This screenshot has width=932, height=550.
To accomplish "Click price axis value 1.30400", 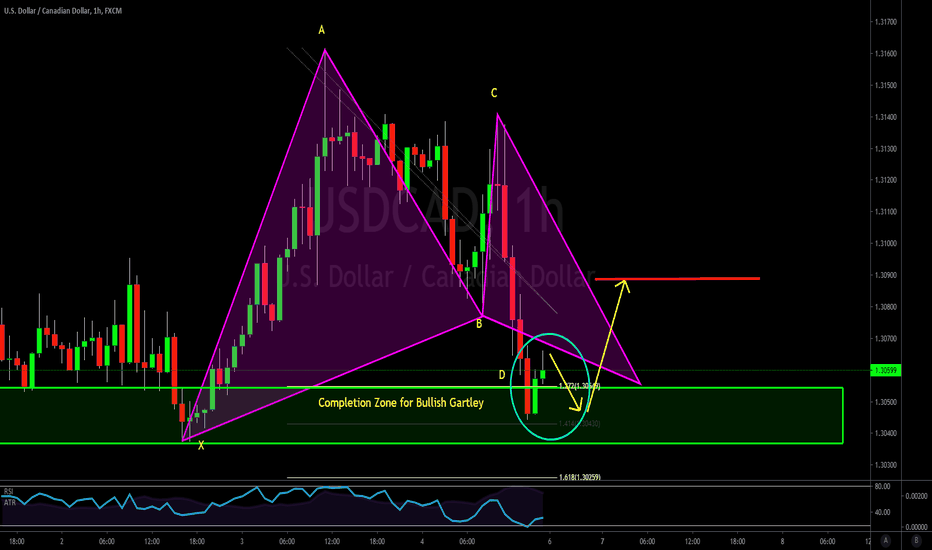I will 885,433.
